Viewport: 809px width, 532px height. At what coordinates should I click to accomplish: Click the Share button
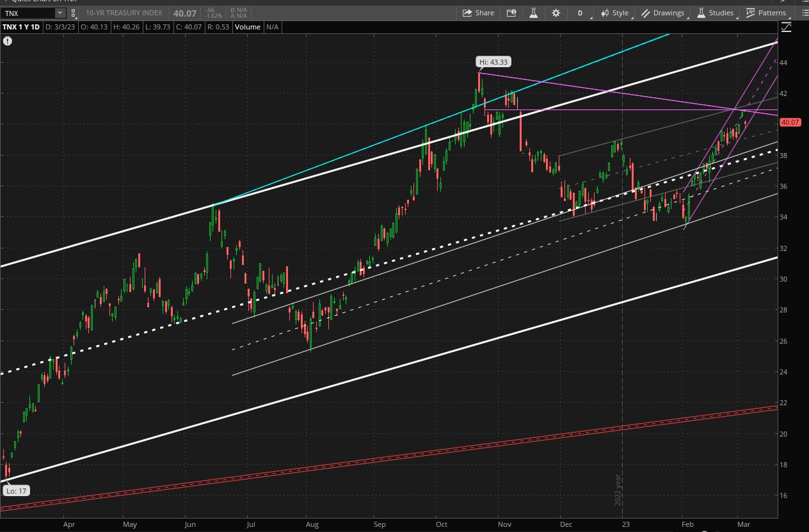478,13
